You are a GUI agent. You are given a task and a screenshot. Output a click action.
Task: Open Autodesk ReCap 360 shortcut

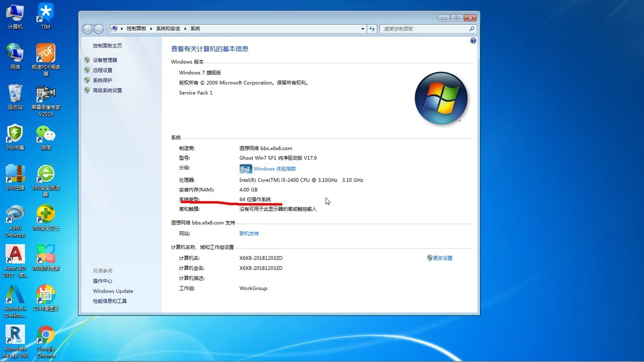pos(15,342)
